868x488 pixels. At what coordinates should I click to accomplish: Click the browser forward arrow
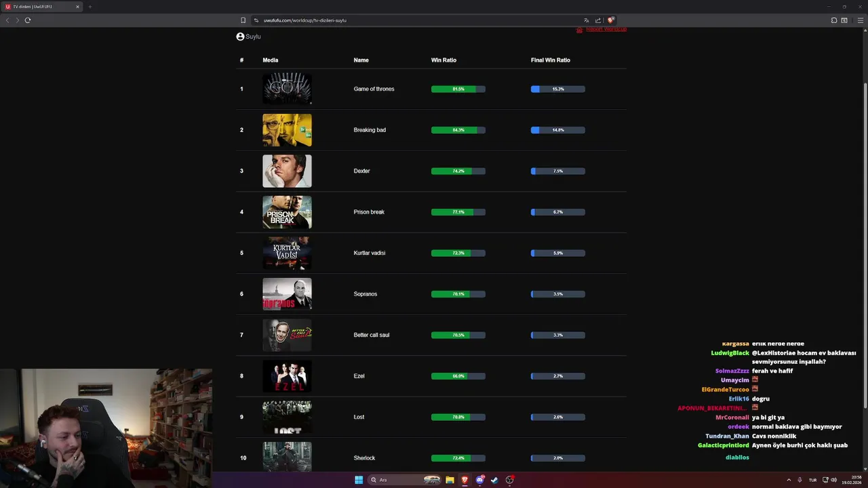coord(18,20)
